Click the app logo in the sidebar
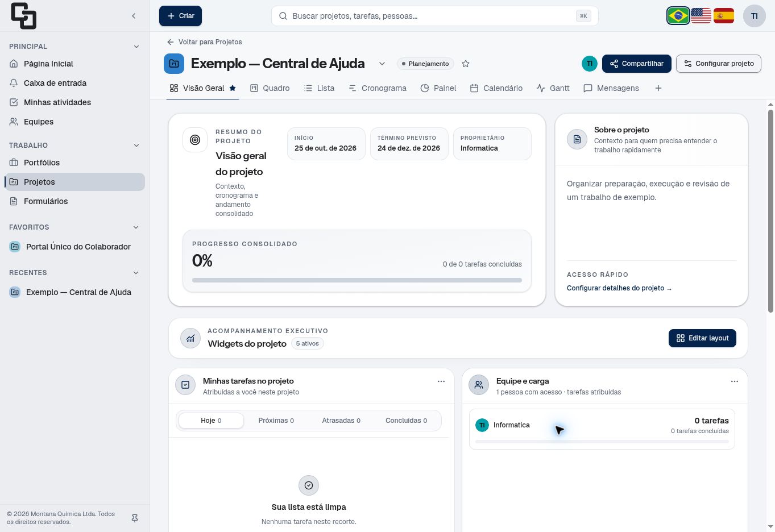The height and width of the screenshot is (532, 775). (x=23, y=16)
